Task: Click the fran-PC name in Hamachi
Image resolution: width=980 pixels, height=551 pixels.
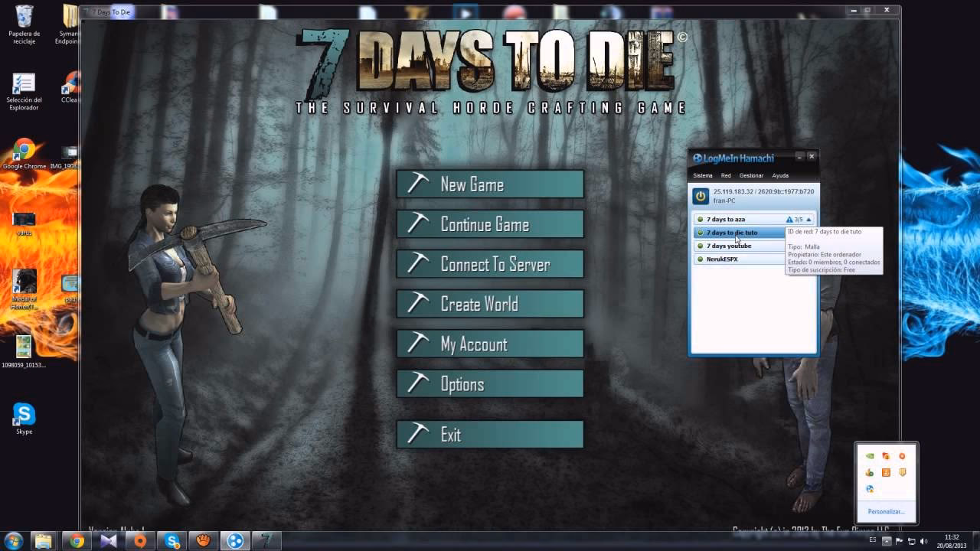Action: click(x=724, y=201)
